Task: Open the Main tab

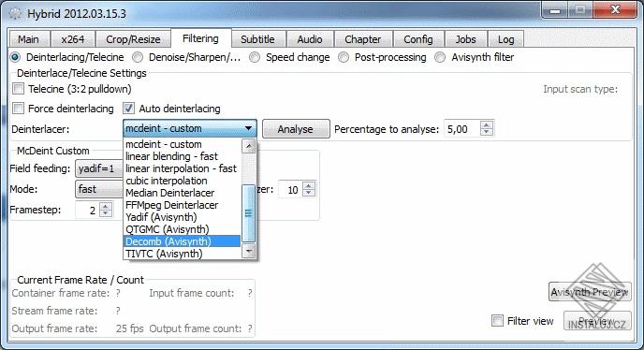Action: click(x=29, y=39)
